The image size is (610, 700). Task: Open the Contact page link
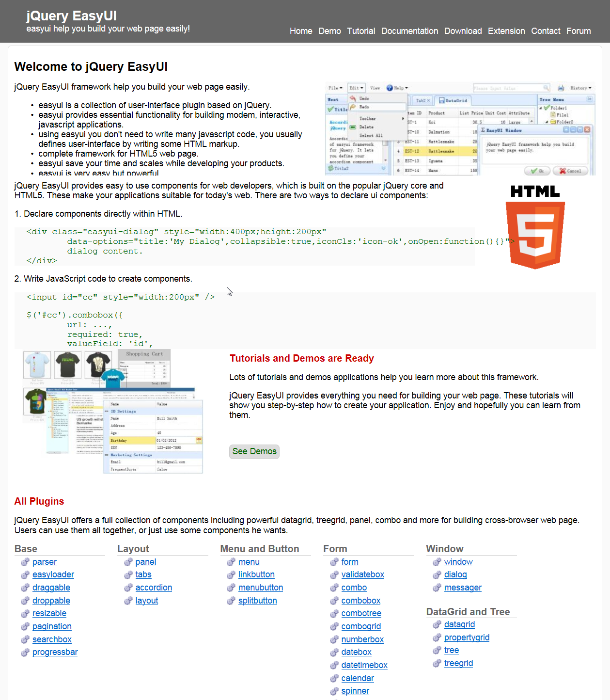click(546, 31)
